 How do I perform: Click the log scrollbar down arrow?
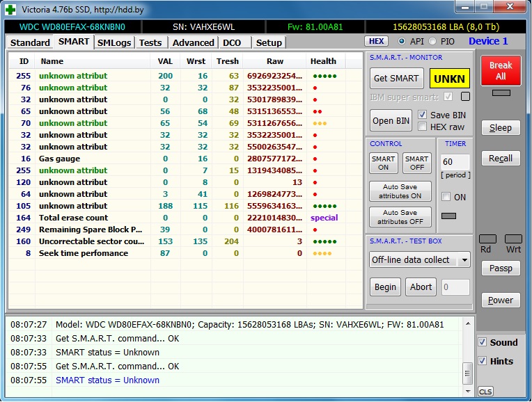click(468, 391)
